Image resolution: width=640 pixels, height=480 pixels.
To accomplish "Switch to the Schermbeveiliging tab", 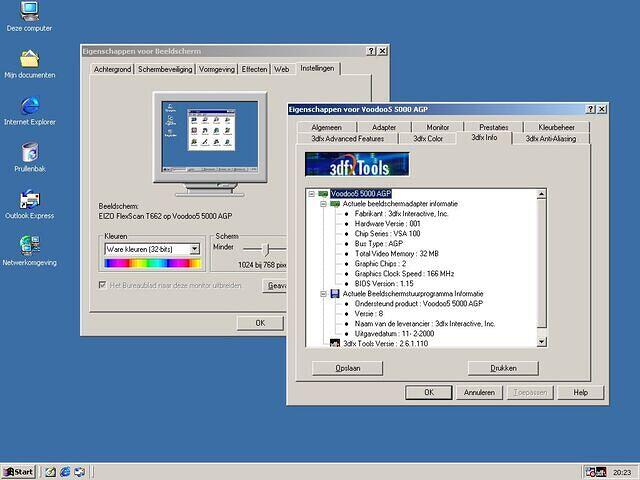I will (165, 69).
